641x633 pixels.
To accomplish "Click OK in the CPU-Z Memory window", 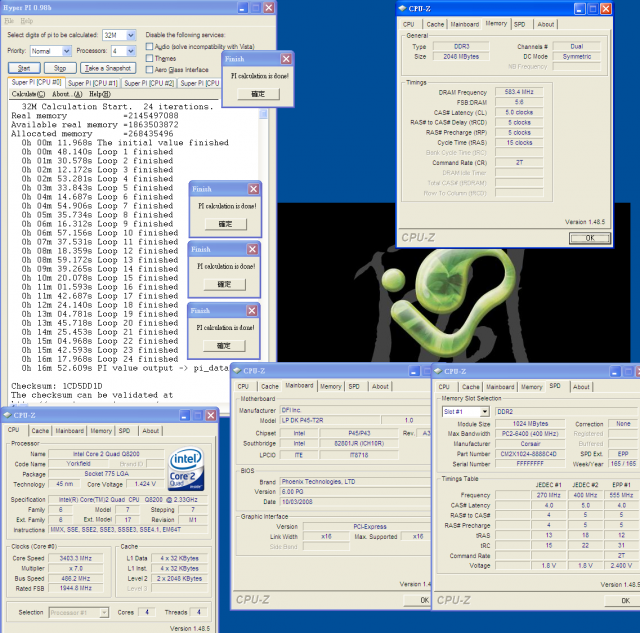I will click(x=590, y=238).
